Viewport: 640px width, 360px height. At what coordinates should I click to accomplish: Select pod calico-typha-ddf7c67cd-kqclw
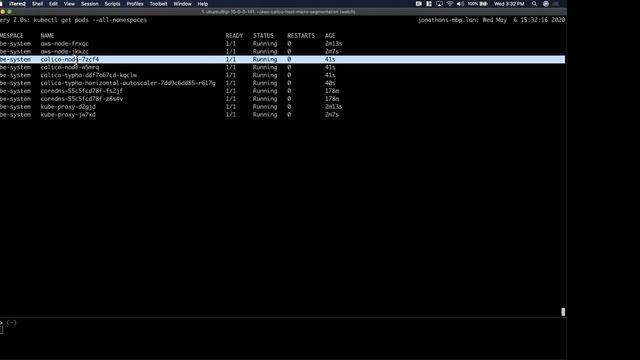click(89, 75)
